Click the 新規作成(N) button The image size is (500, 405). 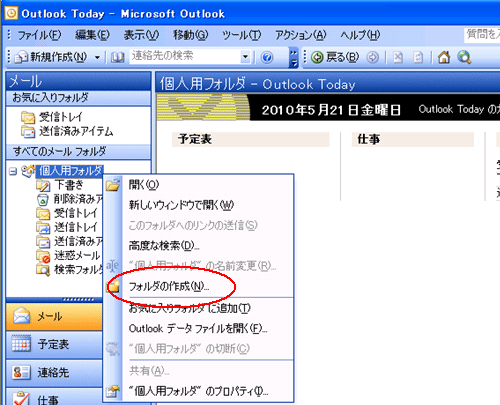click(x=52, y=58)
